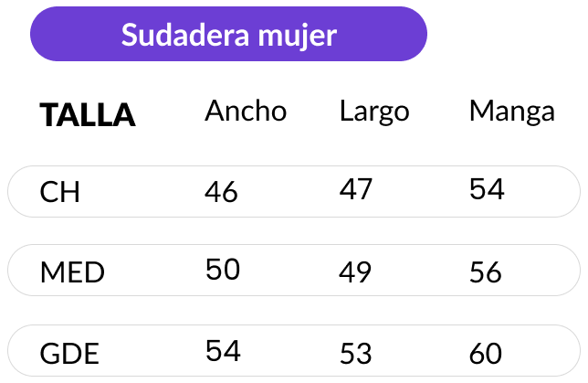
Task: Select the TALLA column header
Action: 88,115
